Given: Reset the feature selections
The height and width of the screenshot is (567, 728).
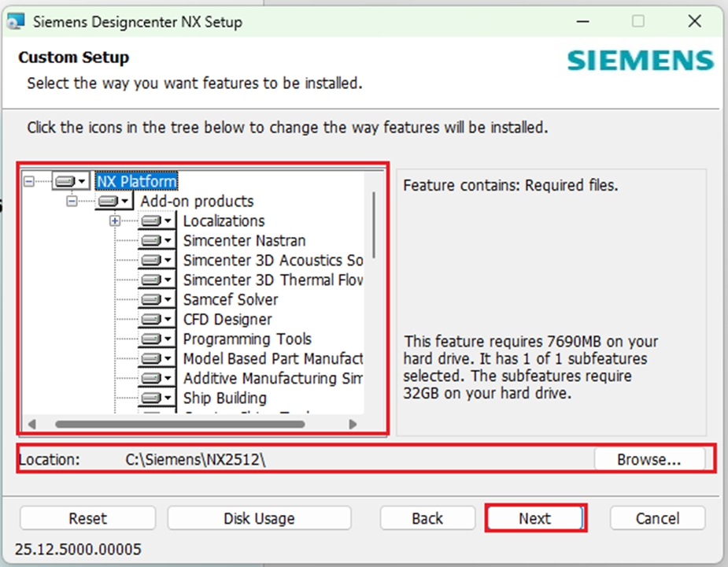Looking at the screenshot, I should [87, 518].
